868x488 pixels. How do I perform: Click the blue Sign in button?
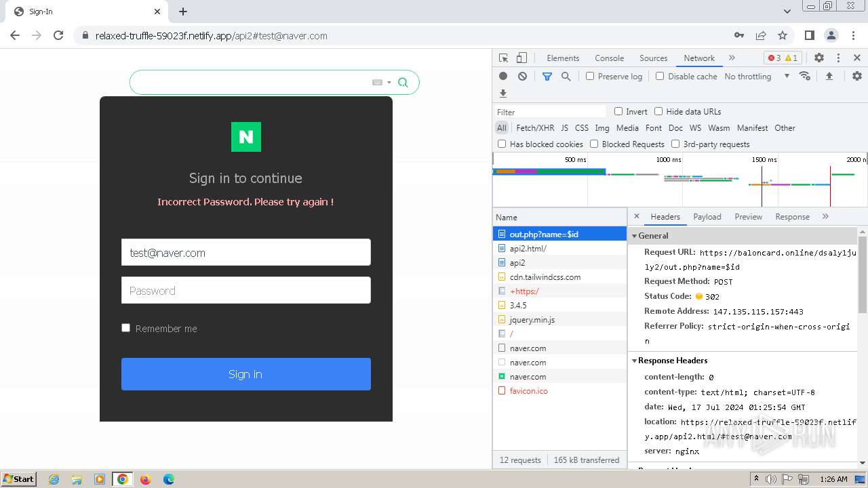(x=246, y=374)
